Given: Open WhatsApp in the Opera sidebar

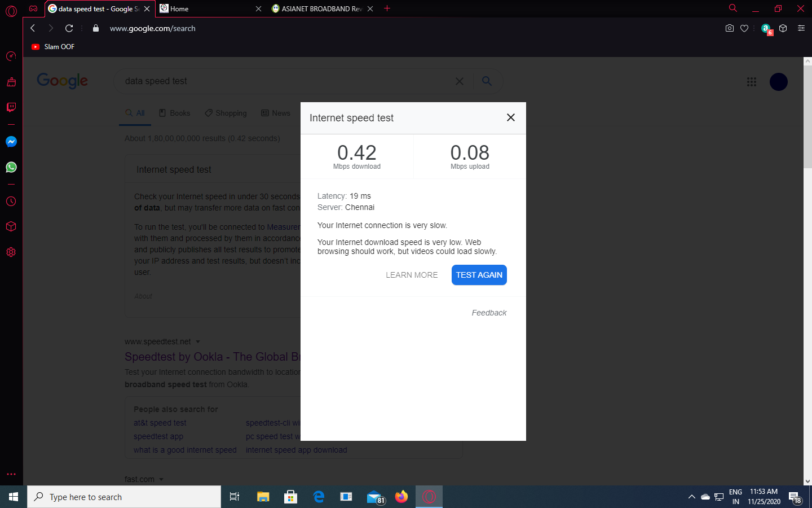Looking at the screenshot, I should (x=11, y=167).
